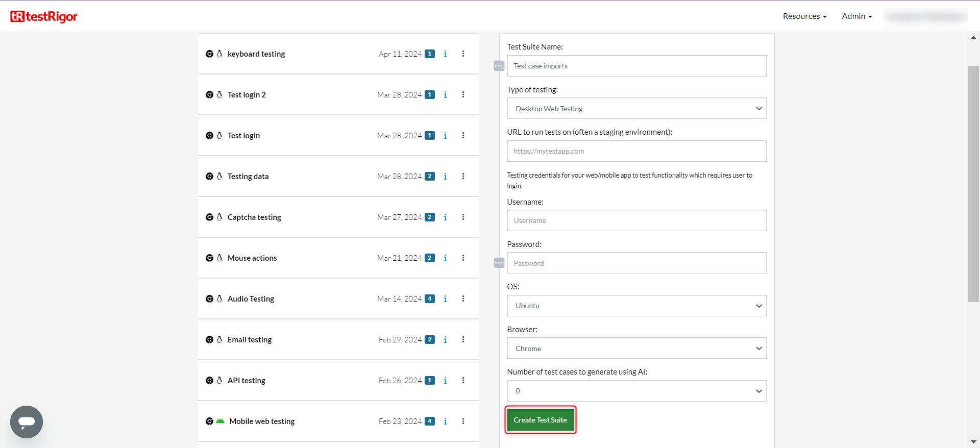Screen dimensions: 980x448
Task: Open number of AI test cases dropdown
Action: pyautogui.click(x=636, y=391)
